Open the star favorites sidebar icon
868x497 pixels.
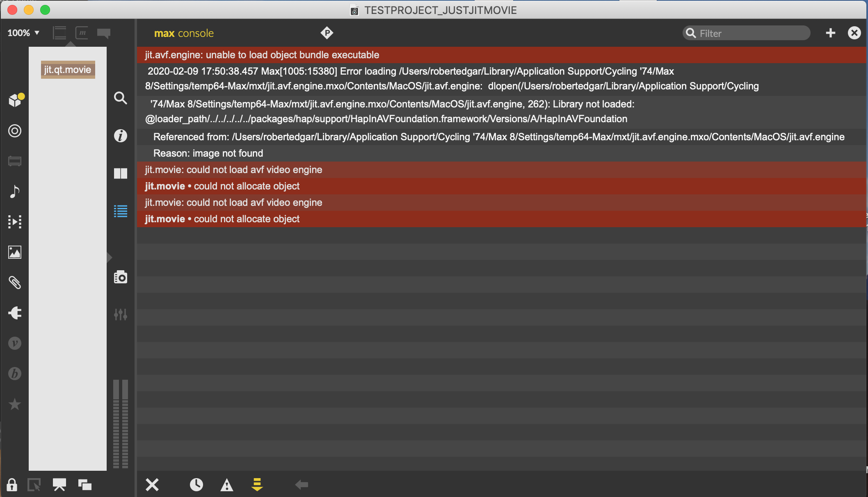15,404
